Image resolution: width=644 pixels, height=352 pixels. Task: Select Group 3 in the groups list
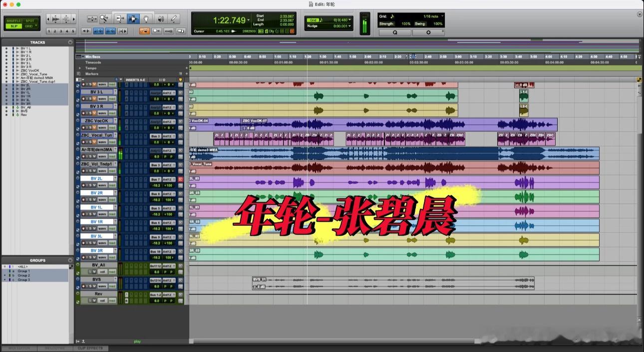coord(24,280)
